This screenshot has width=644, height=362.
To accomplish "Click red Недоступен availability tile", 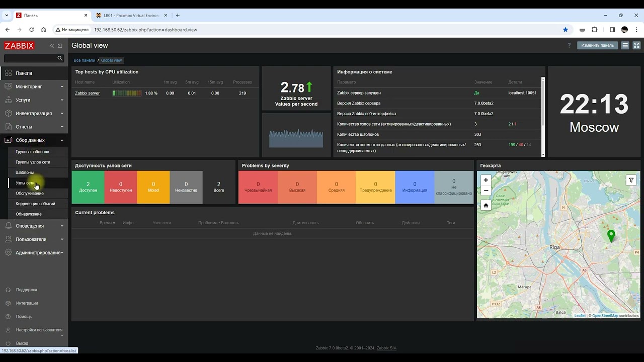I will point(121,187).
